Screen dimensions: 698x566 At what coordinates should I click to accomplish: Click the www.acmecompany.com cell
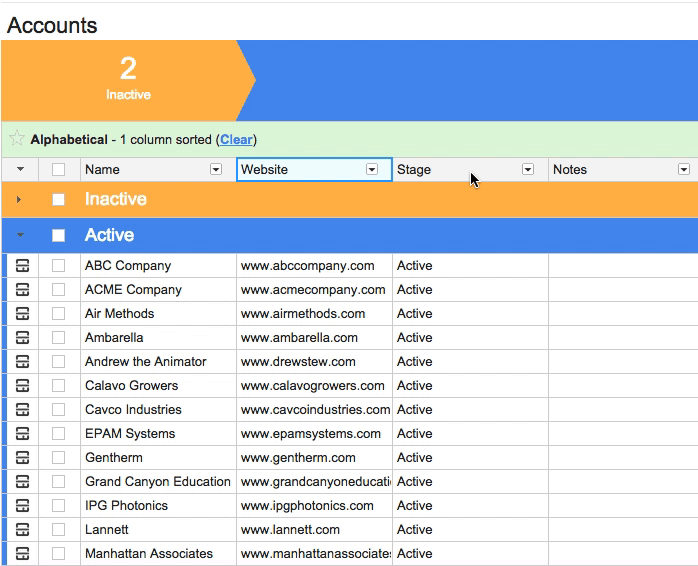[x=314, y=290]
